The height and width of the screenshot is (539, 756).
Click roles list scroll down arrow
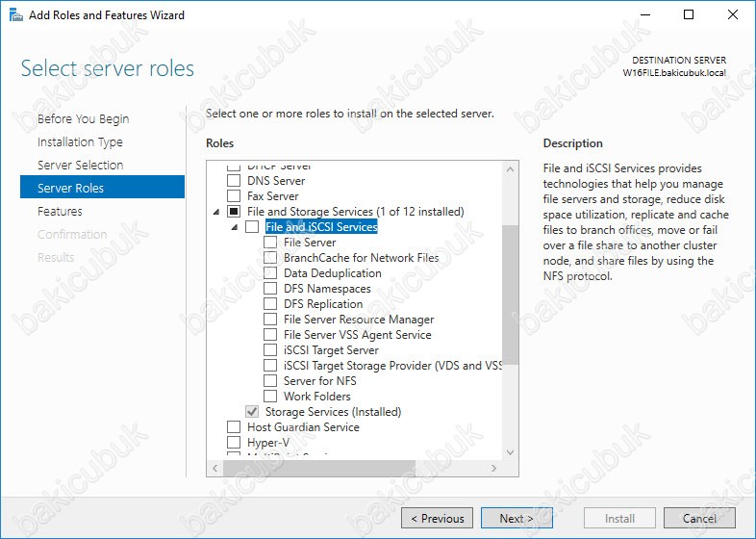coord(510,452)
